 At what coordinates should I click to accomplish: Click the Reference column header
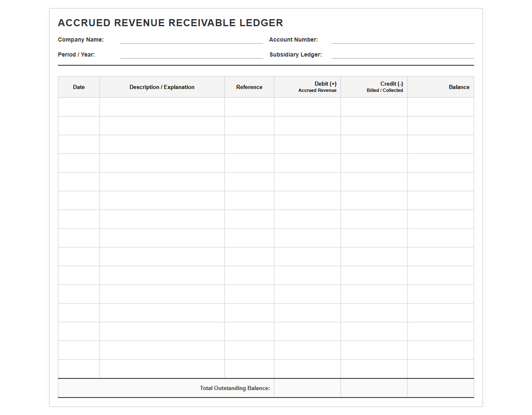249,87
